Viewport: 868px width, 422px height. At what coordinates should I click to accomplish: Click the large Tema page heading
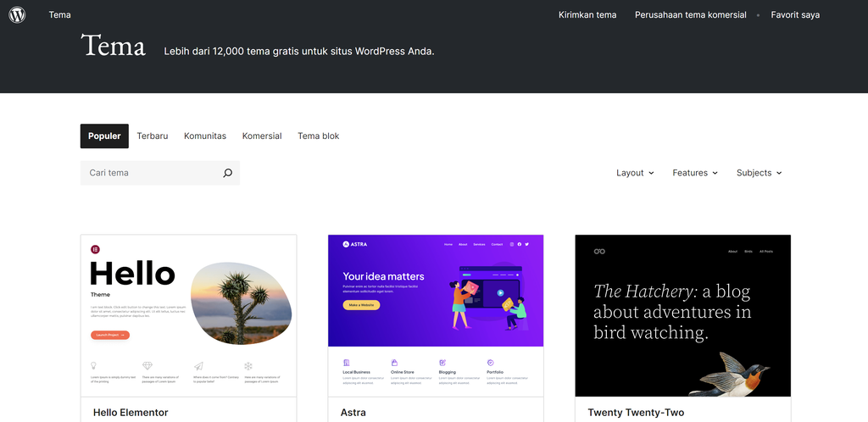pyautogui.click(x=113, y=45)
